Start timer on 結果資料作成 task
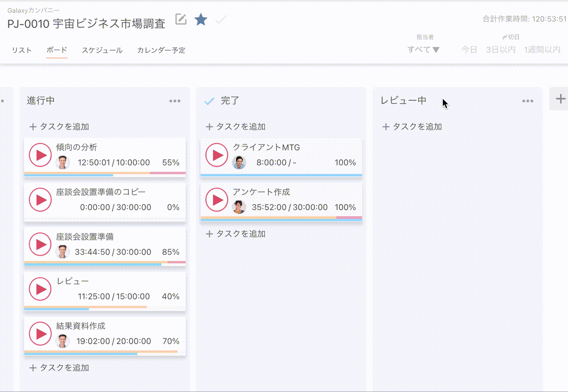 tap(40, 333)
